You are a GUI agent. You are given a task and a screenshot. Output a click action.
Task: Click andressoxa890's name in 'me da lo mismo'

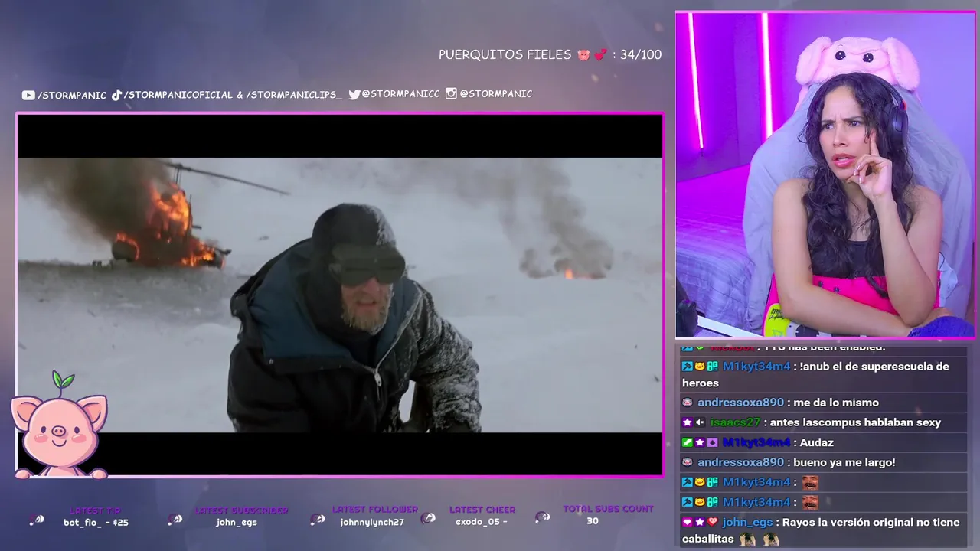(x=740, y=403)
